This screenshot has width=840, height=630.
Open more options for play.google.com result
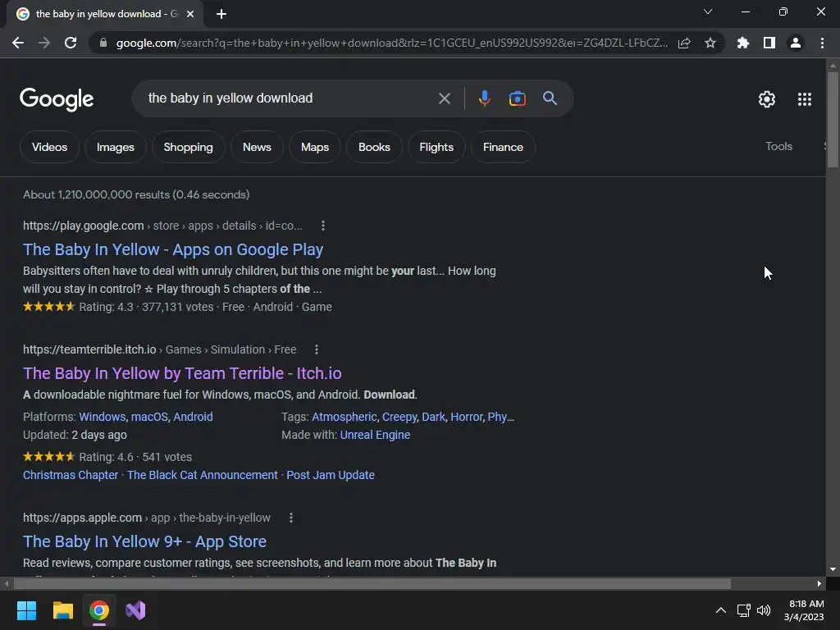point(322,226)
